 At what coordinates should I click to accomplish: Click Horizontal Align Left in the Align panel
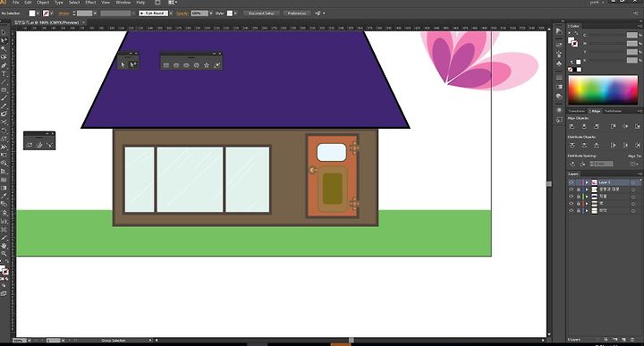click(x=572, y=126)
